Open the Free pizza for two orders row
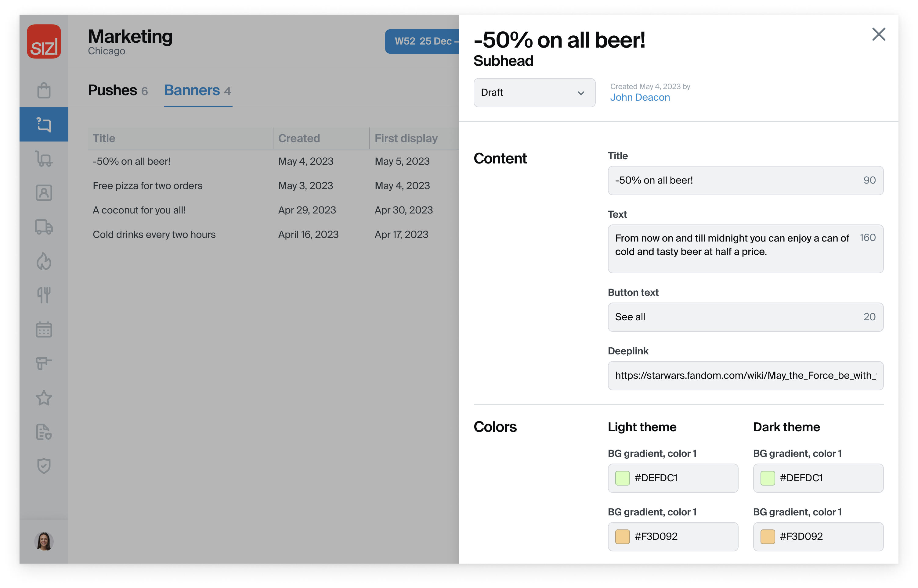918x588 pixels. [x=147, y=185]
